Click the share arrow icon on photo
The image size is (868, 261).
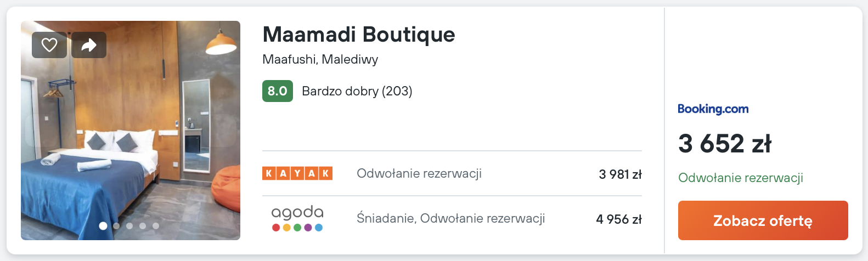click(x=89, y=45)
